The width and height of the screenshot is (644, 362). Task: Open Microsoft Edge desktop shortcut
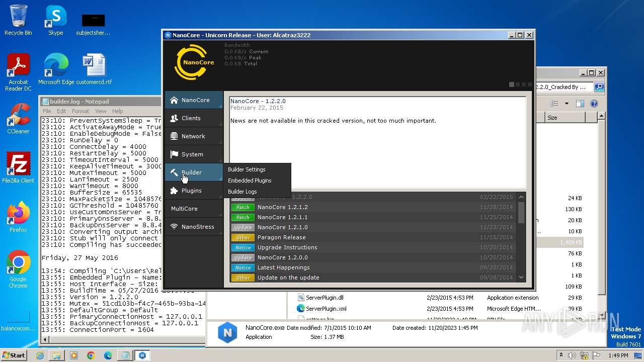[x=56, y=69]
